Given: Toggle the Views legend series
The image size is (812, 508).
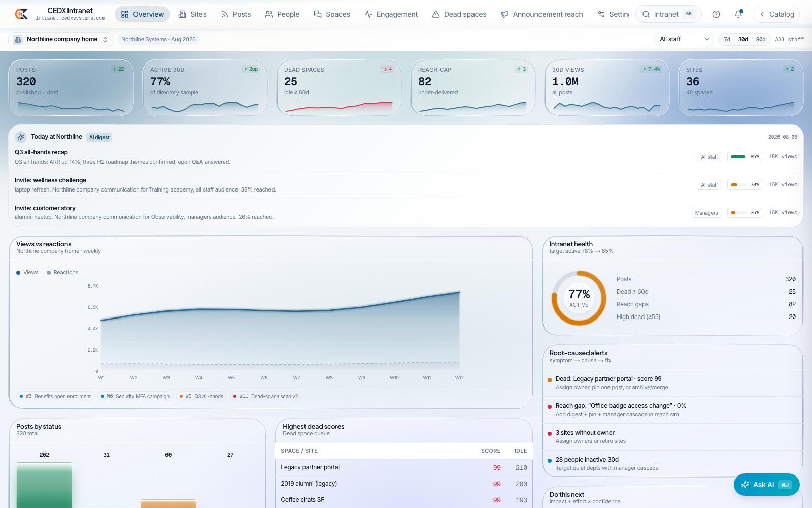Looking at the screenshot, I should pyautogui.click(x=27, y=273).
